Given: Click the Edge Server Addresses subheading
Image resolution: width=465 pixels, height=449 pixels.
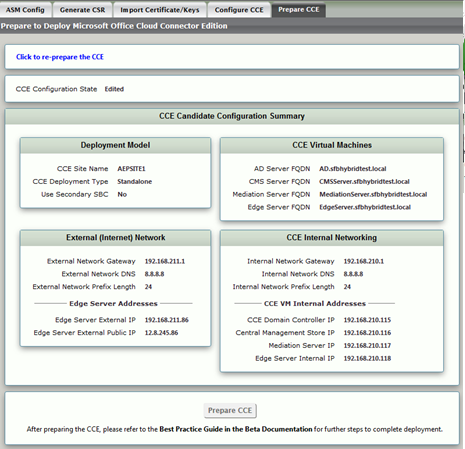Looking at the screenshot, I should tap(113, 303).
